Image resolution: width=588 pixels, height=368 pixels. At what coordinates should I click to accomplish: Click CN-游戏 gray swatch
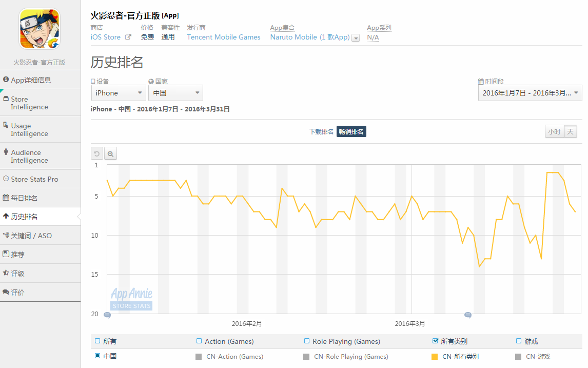pos(518,356)
